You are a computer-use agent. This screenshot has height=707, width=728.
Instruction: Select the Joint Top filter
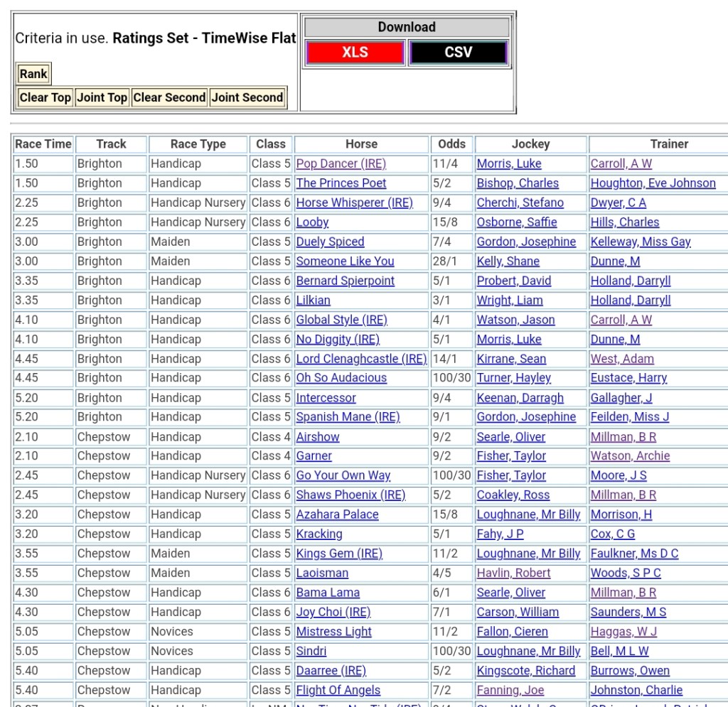tap(102, 97)
